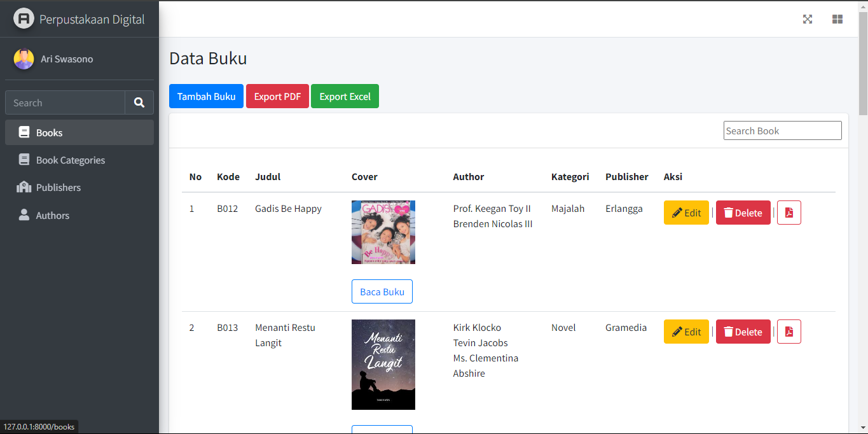The width and height of the screenshot is (868, 434).
Task: Delete the Gadis Be Happy book
Action: (x=743, y=213)
